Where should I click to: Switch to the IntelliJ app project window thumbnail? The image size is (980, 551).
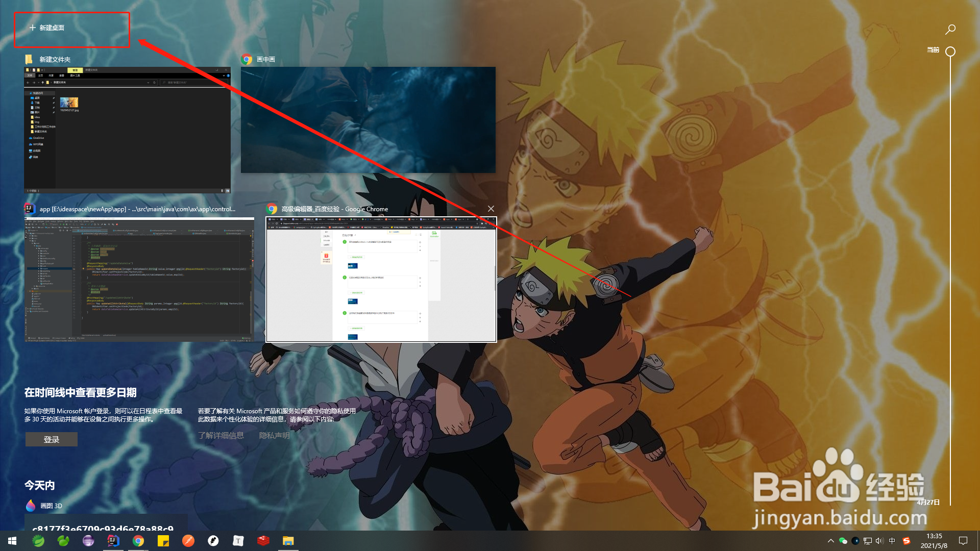tap(139, 280)
